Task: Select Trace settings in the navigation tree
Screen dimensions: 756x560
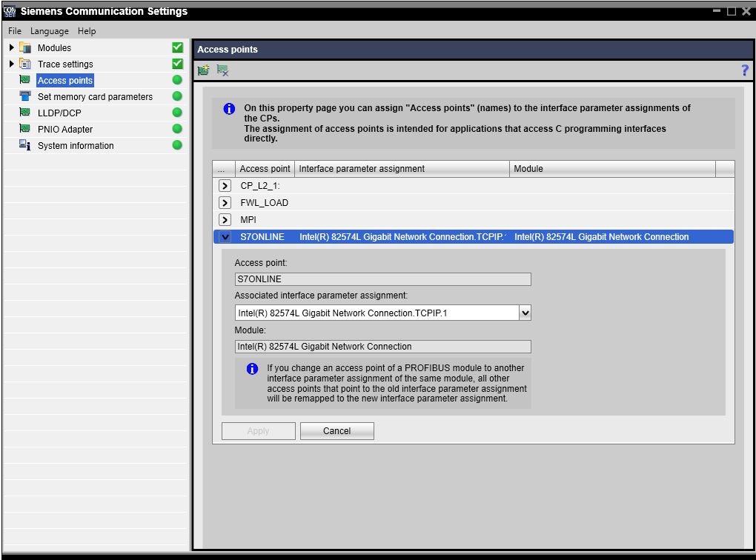Action: click(65, 64)
